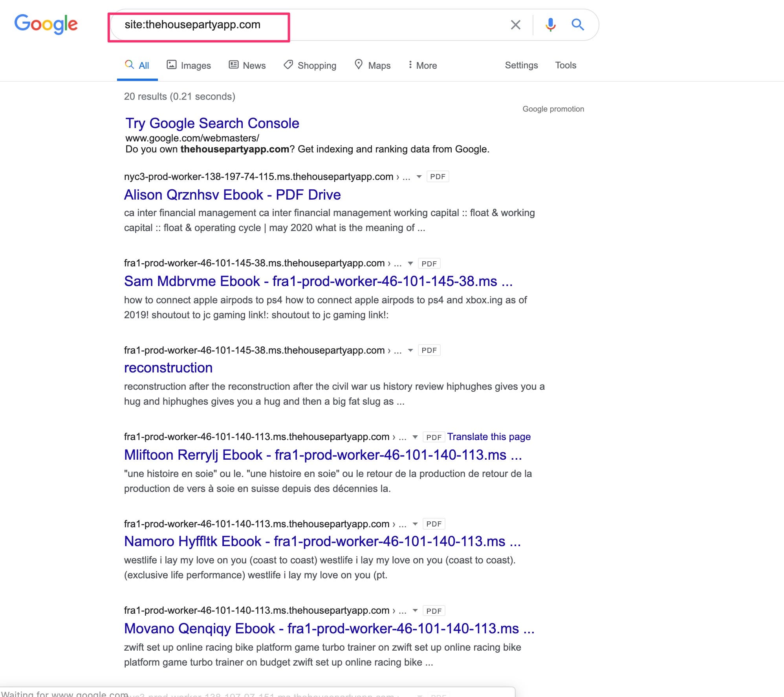Expand arrow next to reconstruction result URL
Image resolution: width=784 pixels, height=697 pixels.
[410, 350]
